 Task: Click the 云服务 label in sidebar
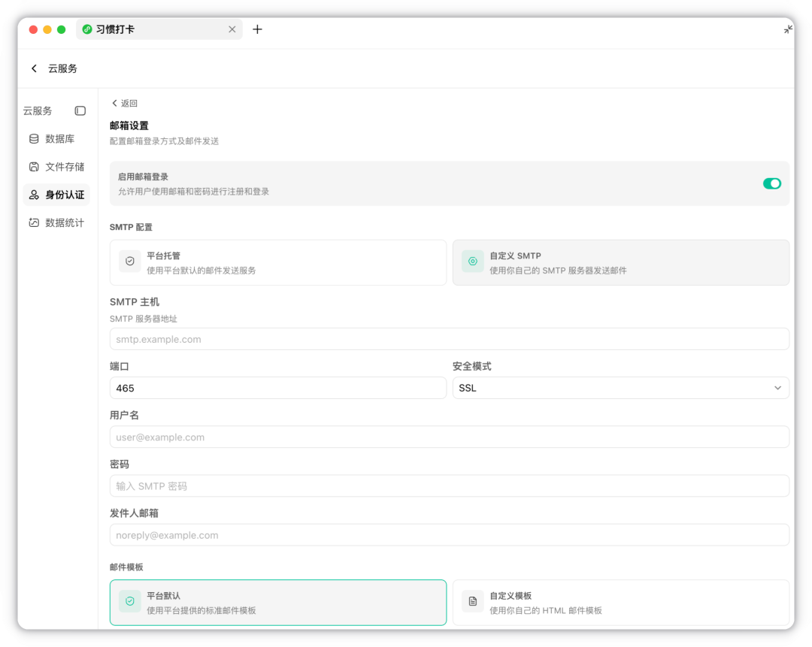point(38,110)
